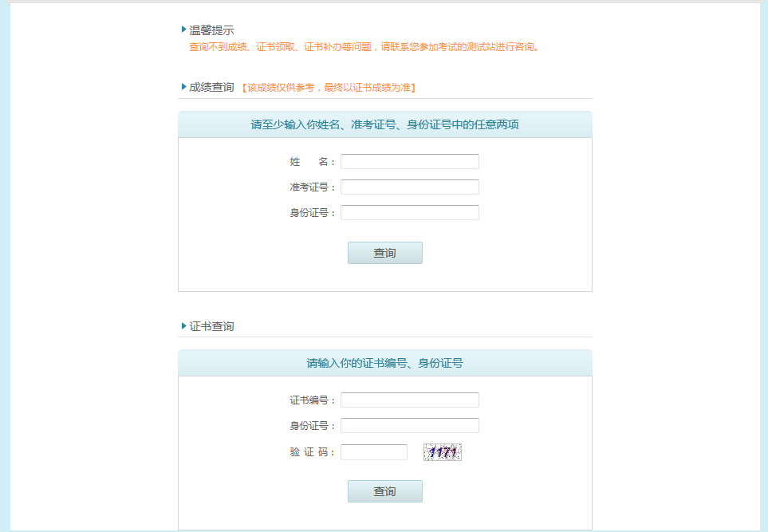
Task: Click the 验证码 captcha text box
Action: 374,452
